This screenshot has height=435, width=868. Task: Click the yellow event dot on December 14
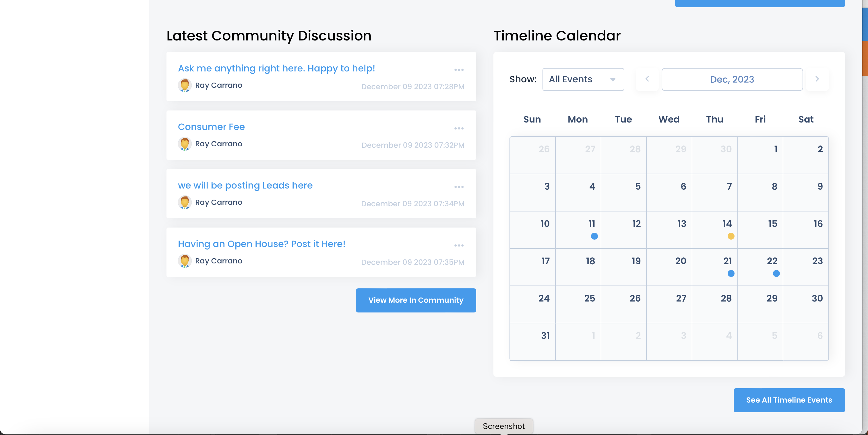[x=731, y=236]
